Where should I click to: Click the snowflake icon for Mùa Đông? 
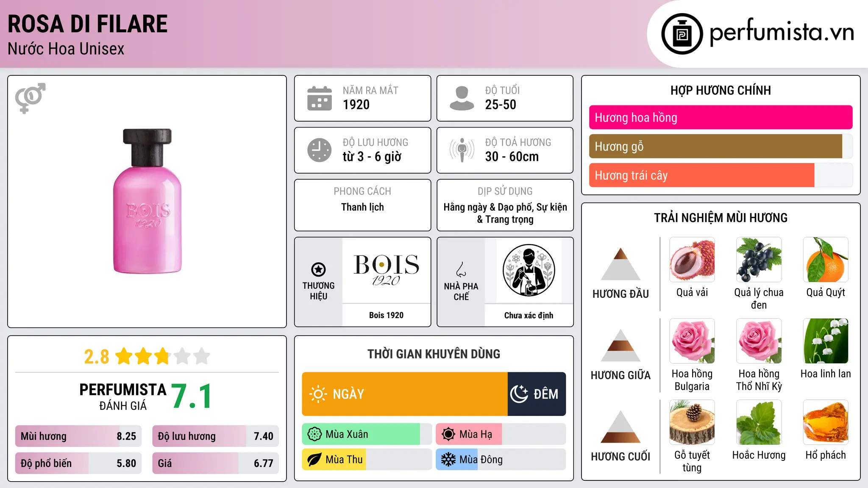pyautogui.click(x=448, y=460)
